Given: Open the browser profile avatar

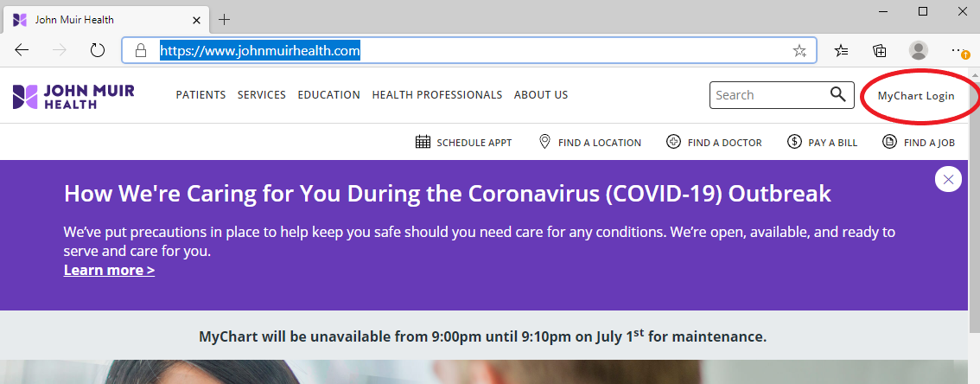Looking at the screenshot, I should coord(918,50).
